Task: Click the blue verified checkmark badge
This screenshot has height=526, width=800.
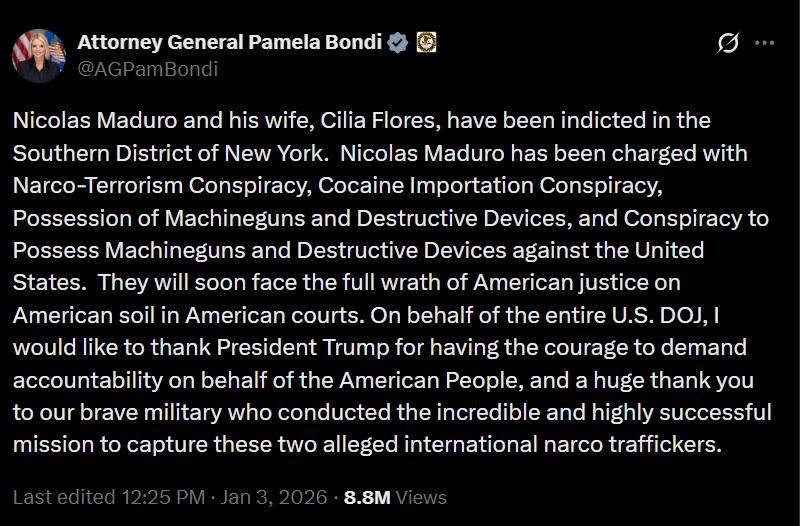Action: click(398, 42)
